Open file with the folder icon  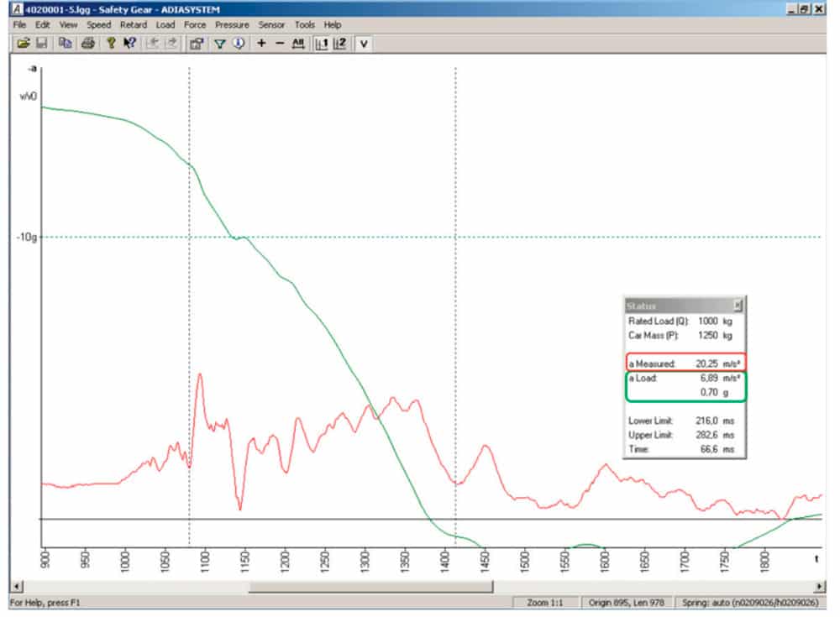[23, 44]
